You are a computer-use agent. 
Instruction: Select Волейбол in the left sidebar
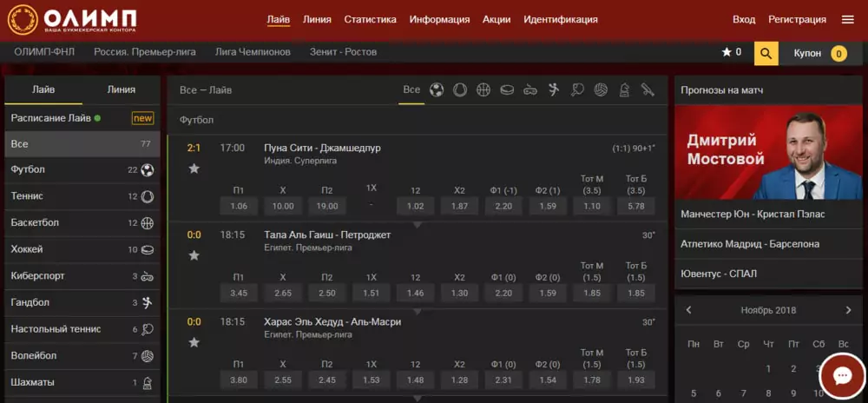pyautogui.click(x=82, y=356)
